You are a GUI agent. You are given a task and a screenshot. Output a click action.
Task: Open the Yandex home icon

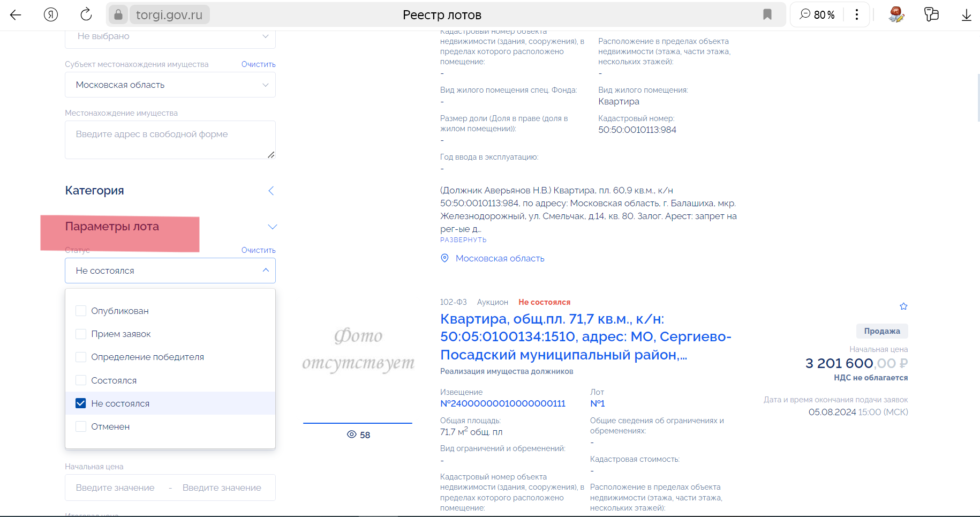pos(51,14)
